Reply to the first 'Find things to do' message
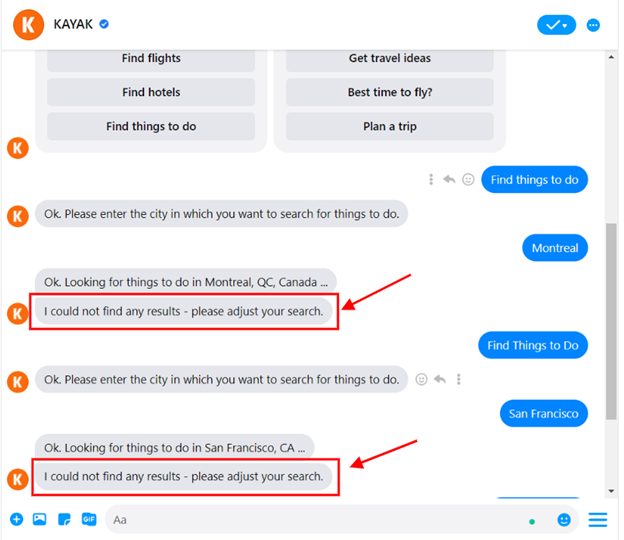 pos(450,180)
